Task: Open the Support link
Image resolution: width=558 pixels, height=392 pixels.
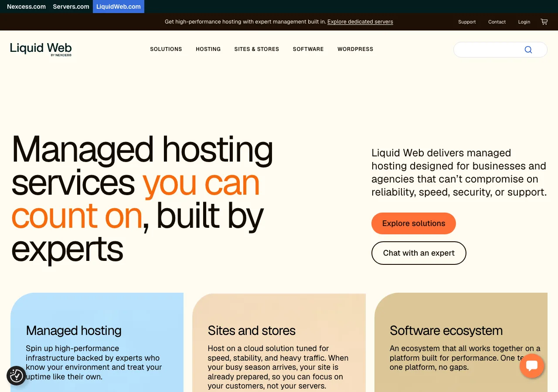Action: coord(467,22)
